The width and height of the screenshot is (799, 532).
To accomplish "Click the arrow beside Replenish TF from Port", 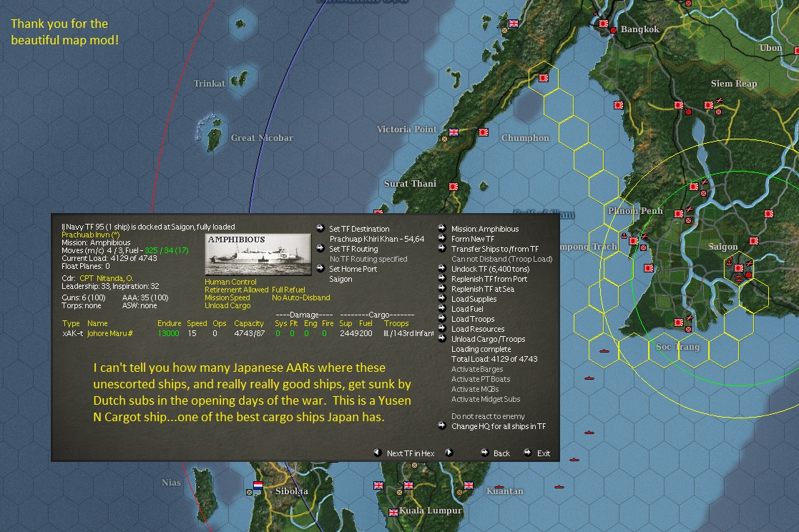I will [x=442, y=278].
